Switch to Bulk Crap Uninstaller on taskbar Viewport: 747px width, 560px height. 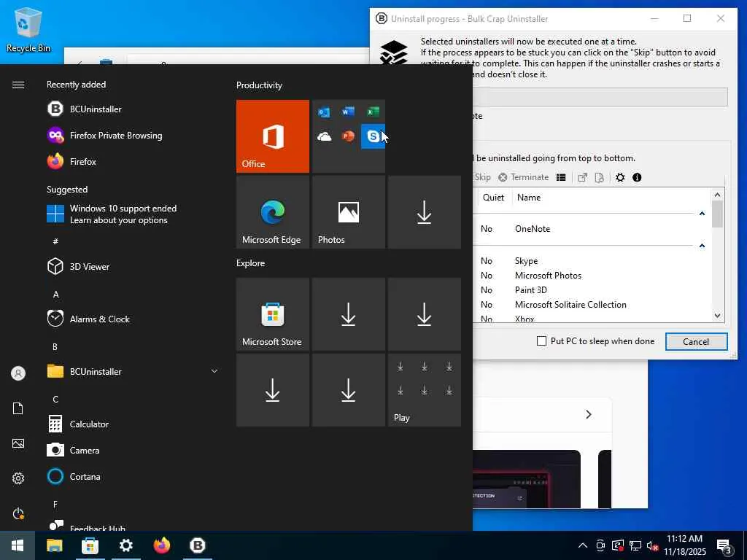(x=197, y=545)
